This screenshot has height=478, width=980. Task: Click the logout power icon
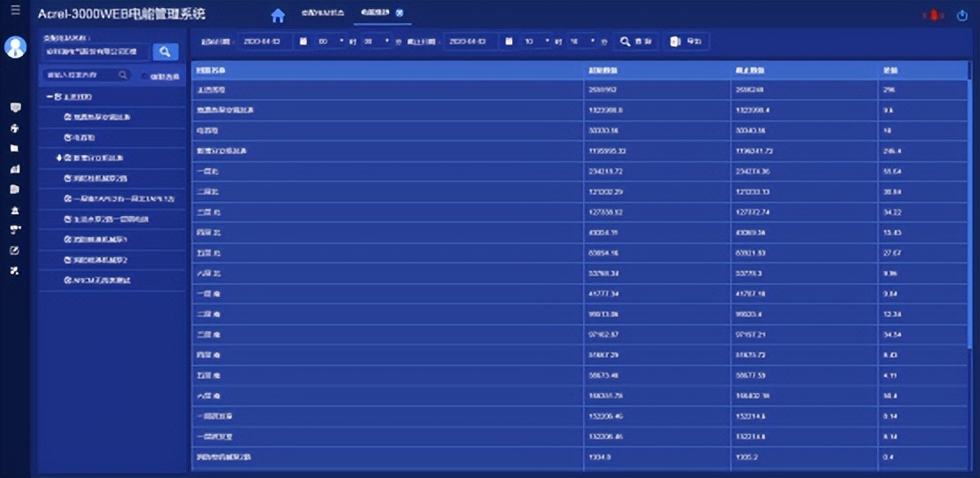(x=962, y=16)
